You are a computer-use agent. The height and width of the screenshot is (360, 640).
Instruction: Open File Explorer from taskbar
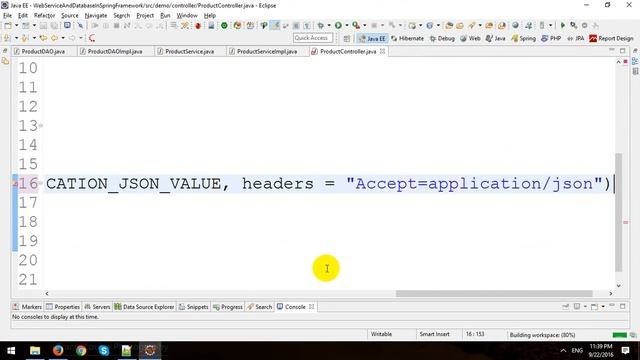(x=35, y=351)
